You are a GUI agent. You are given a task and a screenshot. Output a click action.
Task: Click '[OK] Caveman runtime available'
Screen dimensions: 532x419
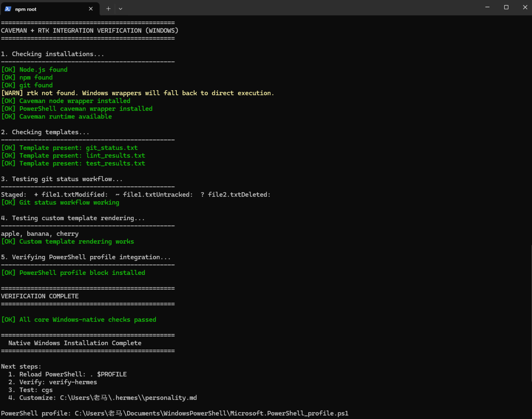tap(57, 117)
